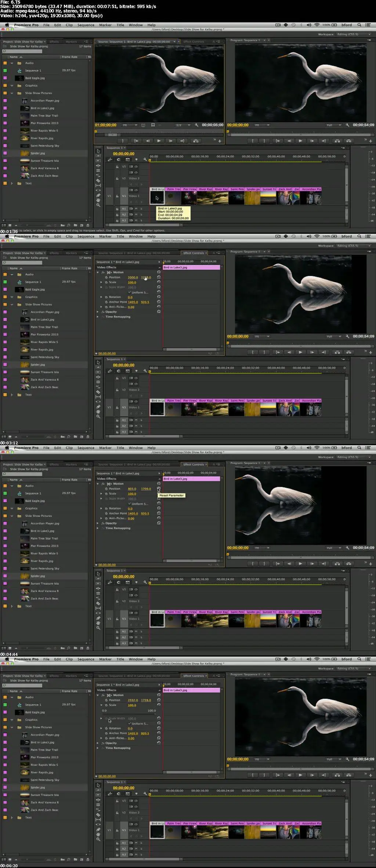
Task: In the 00:03:12 frame, uncheck the Uniform Scale checkbox
Action: 130,293
